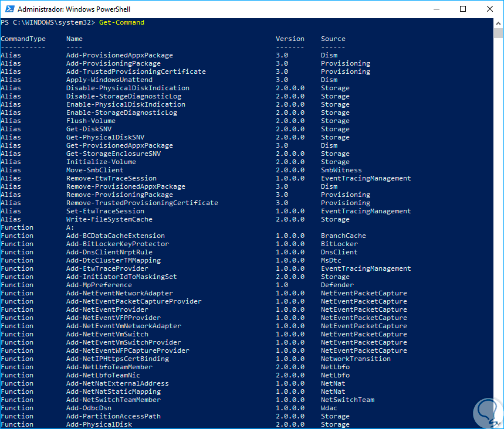Click the Name column header
504x429 pixels.
pos(74,39)
